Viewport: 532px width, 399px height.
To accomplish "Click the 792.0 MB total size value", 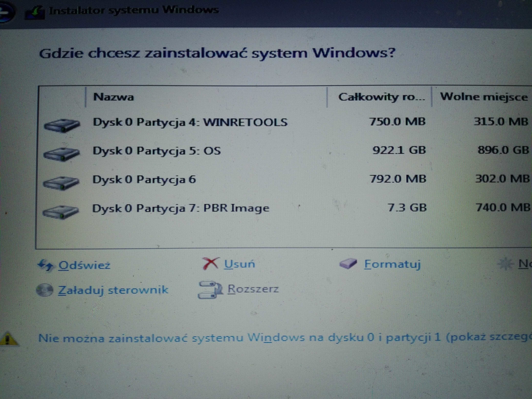I will point(398,179).
